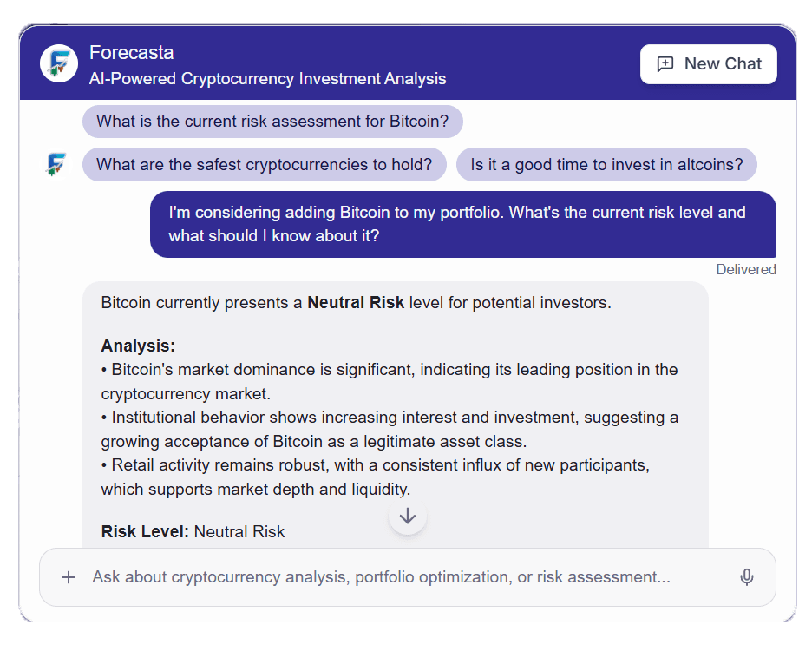Click the Risk Level line in the response
The height and width of the screenshot is (645, 812).
pyautogui.click(x=191, y=531)
